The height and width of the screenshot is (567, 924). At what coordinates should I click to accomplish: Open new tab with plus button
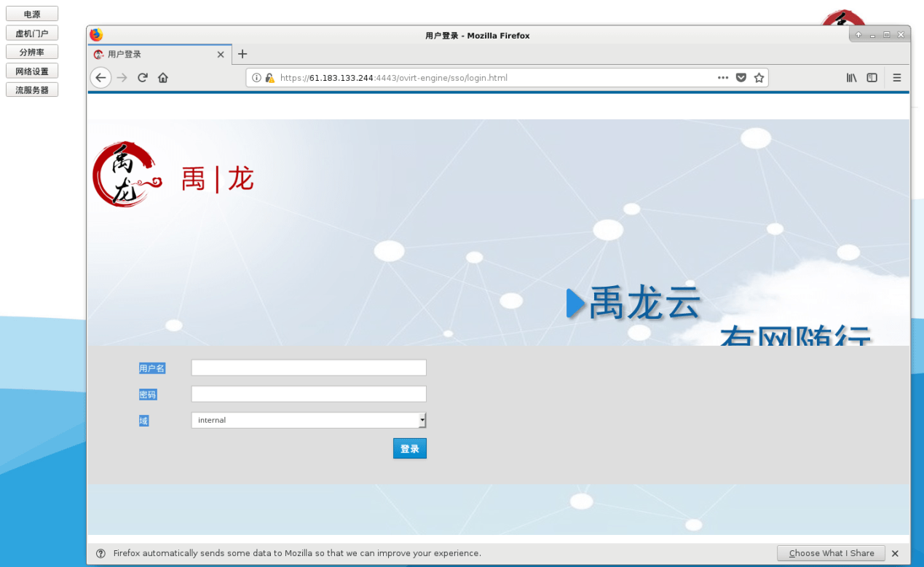click(x=242, y=54)
